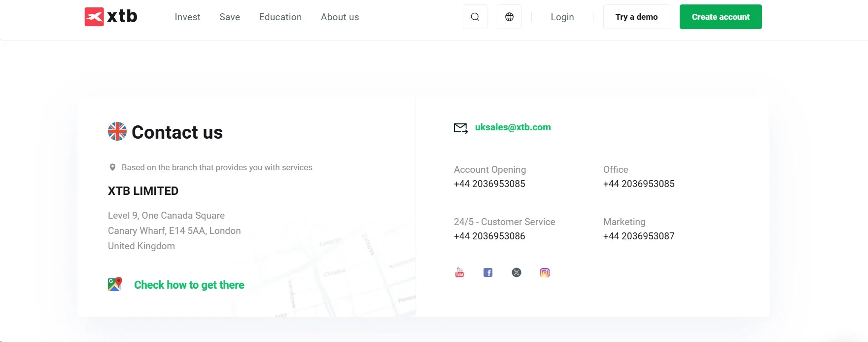Click the XTB logo in header
This screenshot has width=868, height=342.
coord(111,17)
